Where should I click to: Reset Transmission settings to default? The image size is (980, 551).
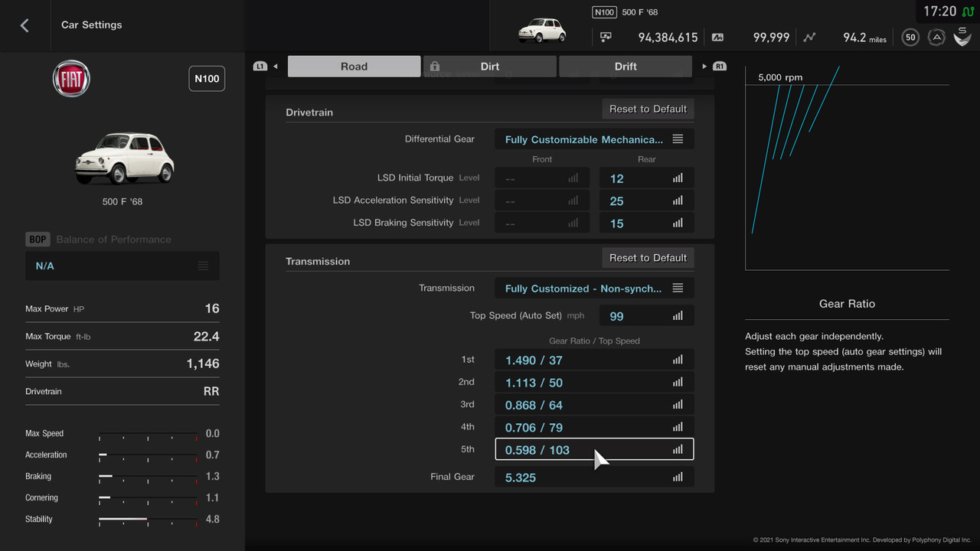pos(648,258)
